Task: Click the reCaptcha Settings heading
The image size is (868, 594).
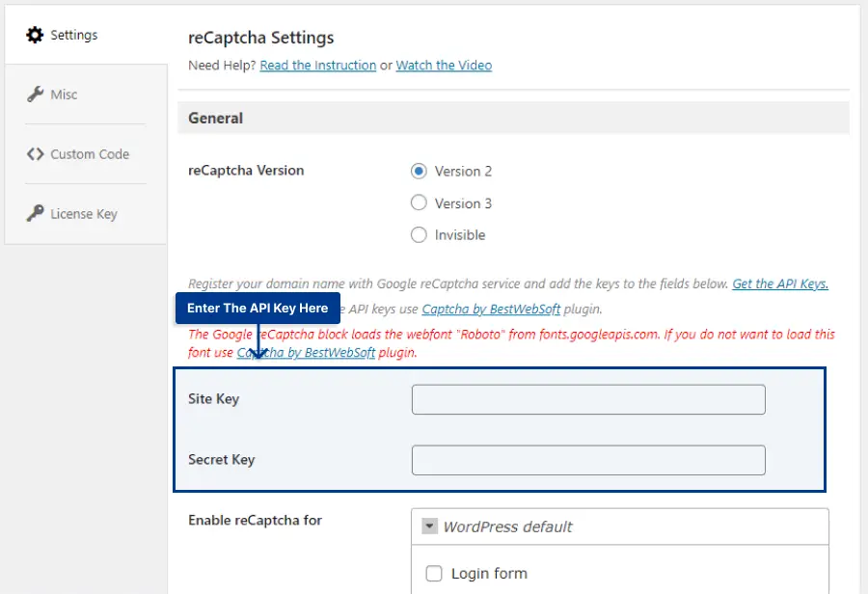Action: pos(260,38)
